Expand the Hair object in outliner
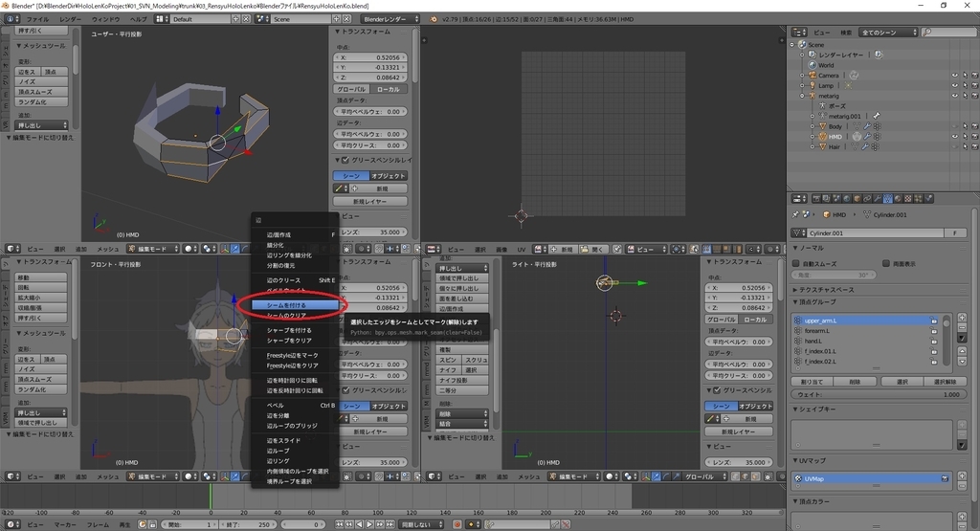This screenshot has height=531, width=980. tap(813, 146)
